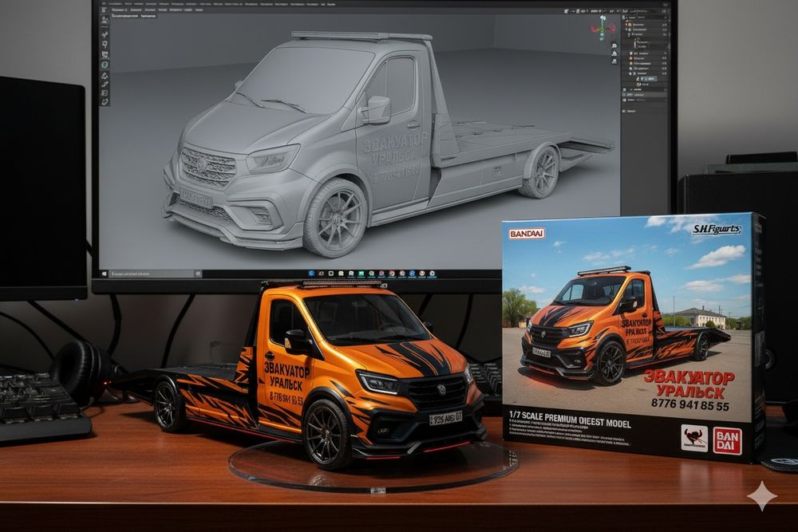Open the Windows Start menu
Viewport: 798px width, 532px height.
pos(104,274)
